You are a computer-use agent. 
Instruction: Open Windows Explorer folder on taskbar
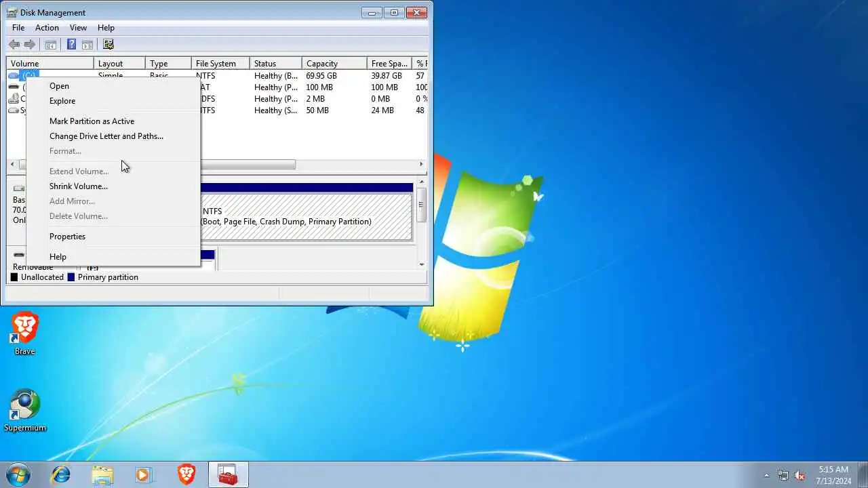tap(102, 474)
